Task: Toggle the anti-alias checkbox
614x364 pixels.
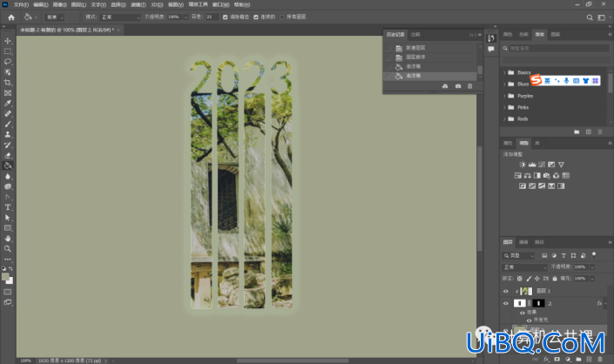Action: [226, 17]
